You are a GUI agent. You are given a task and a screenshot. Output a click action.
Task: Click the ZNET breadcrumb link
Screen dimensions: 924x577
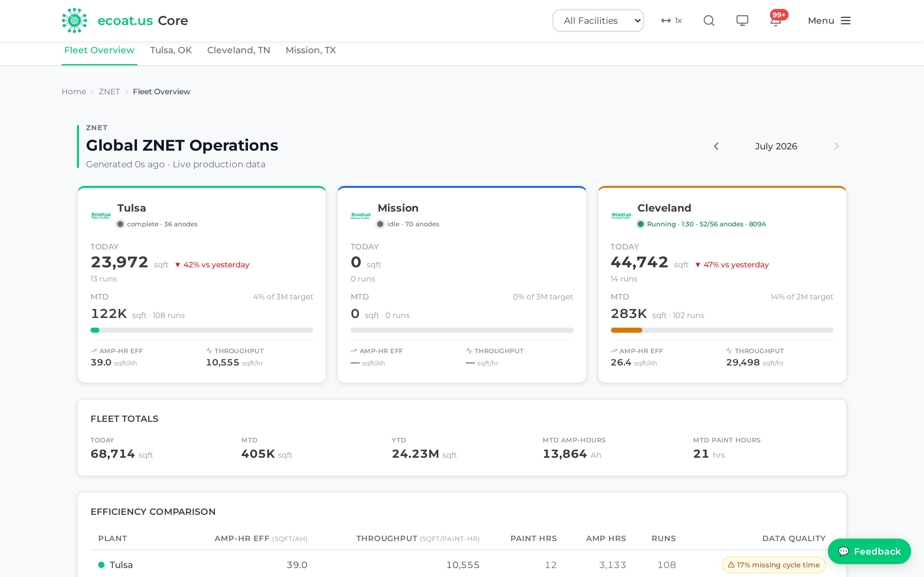coord(109,92)
